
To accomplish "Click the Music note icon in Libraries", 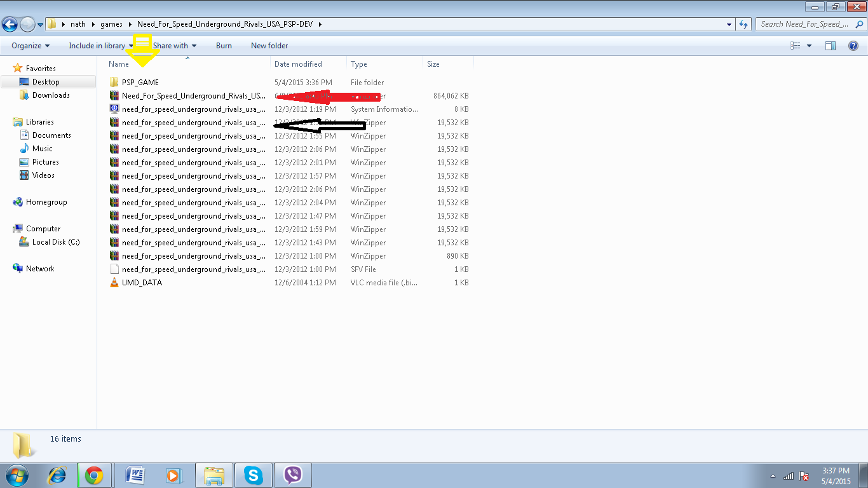I will 24,149.
